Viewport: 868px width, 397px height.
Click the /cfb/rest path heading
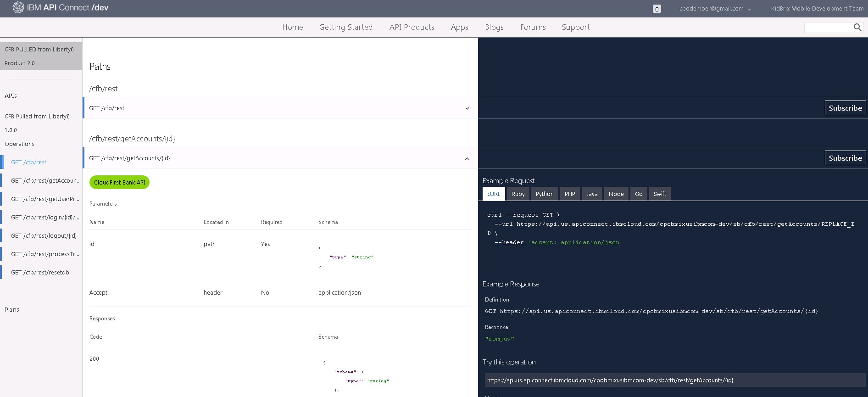103,89
